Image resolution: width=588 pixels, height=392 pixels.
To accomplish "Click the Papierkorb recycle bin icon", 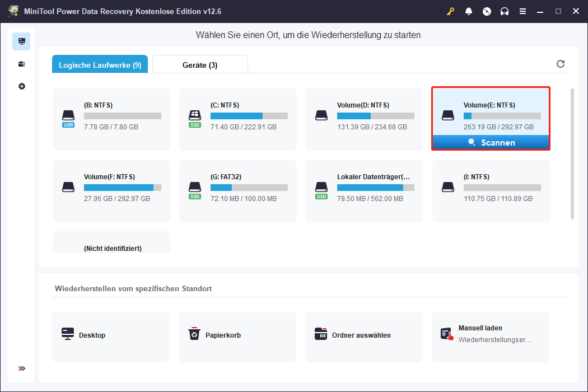I will (x=194, y=334).
